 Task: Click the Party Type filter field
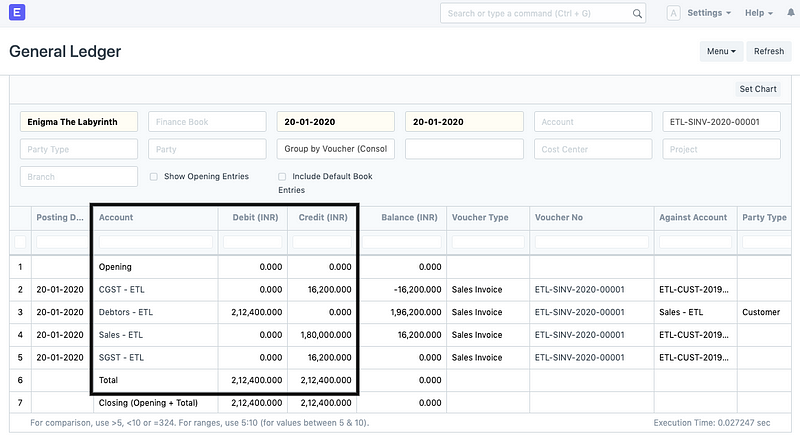(x=79, y=149)
